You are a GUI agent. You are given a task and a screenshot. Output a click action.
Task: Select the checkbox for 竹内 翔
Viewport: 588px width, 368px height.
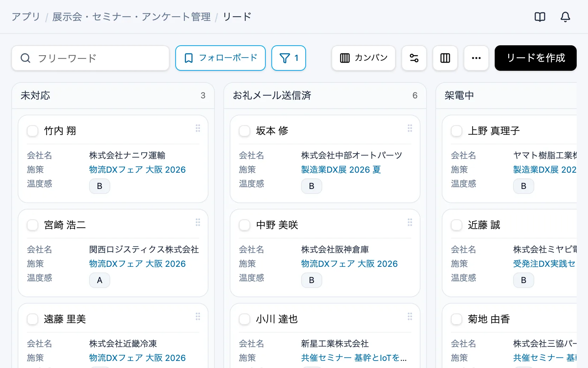point(33,131)
